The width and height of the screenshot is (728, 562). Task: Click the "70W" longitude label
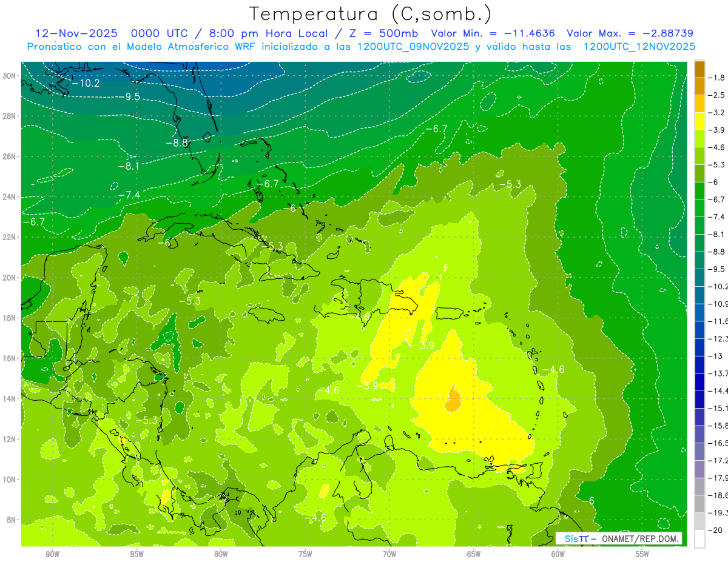pyautogui.click(x=389, y=554)
